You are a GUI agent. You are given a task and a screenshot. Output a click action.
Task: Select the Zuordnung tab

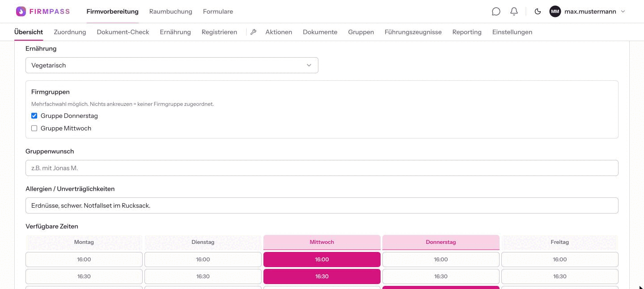point(70,32)
